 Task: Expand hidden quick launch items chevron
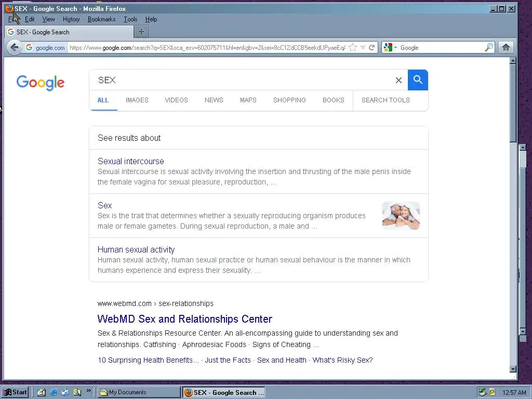click(x=89, y=391)
